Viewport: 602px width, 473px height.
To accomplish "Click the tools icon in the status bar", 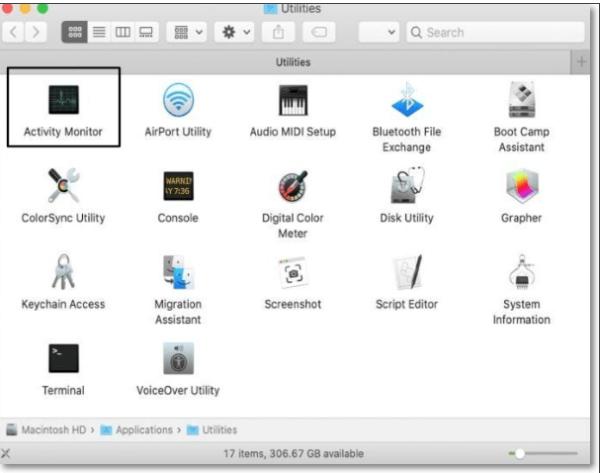I will point(6,454).
